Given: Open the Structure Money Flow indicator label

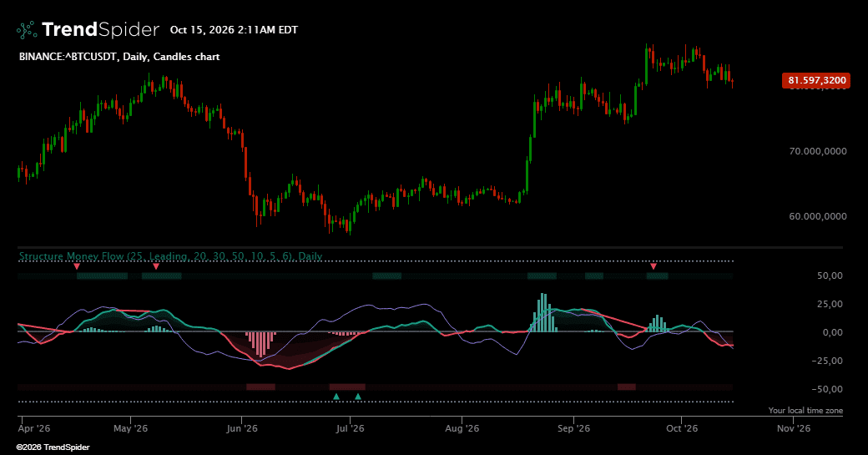Looking at the screenshot, I should pos(170,256).
